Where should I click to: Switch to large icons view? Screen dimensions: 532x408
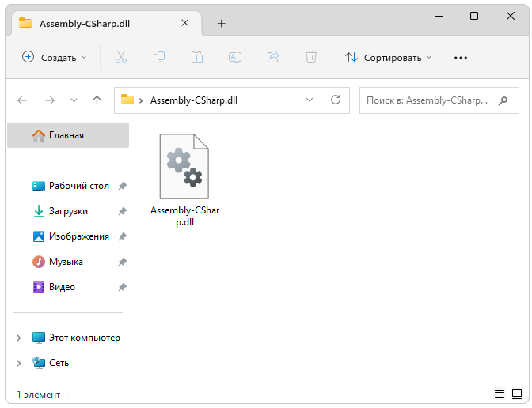click(x=517, y=394)
